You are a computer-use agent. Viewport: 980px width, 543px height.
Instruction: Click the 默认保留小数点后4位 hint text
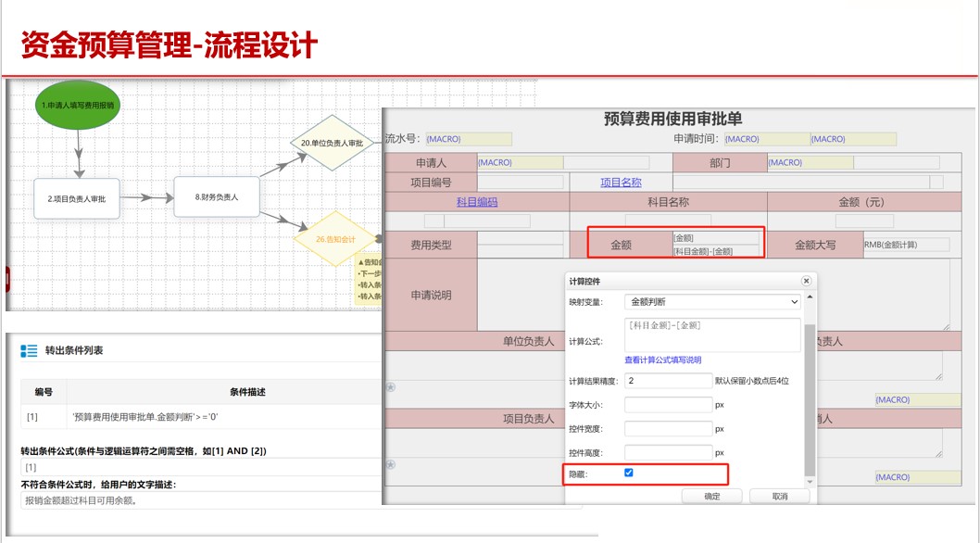752,380
